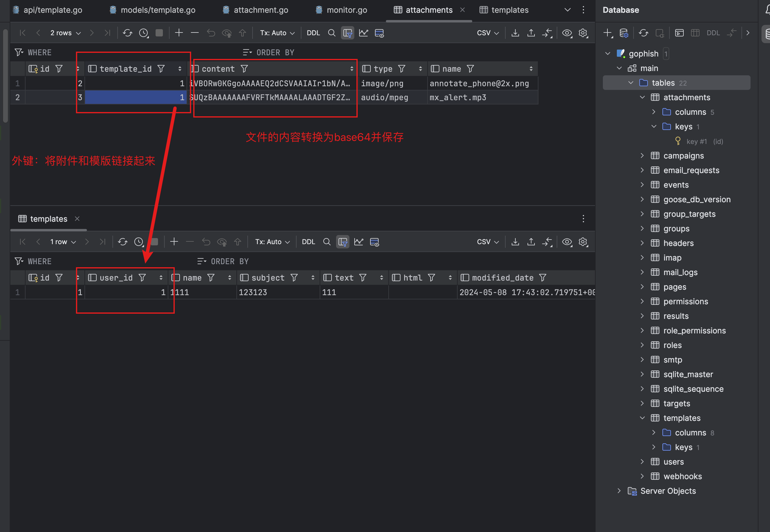Toggle filter rows button in templates toolbar

click(343, 242)
